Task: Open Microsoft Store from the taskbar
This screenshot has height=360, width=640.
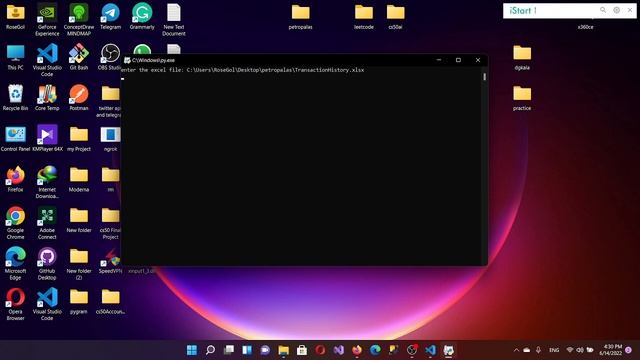Action: pyautogui.click(x=302, y=350)
